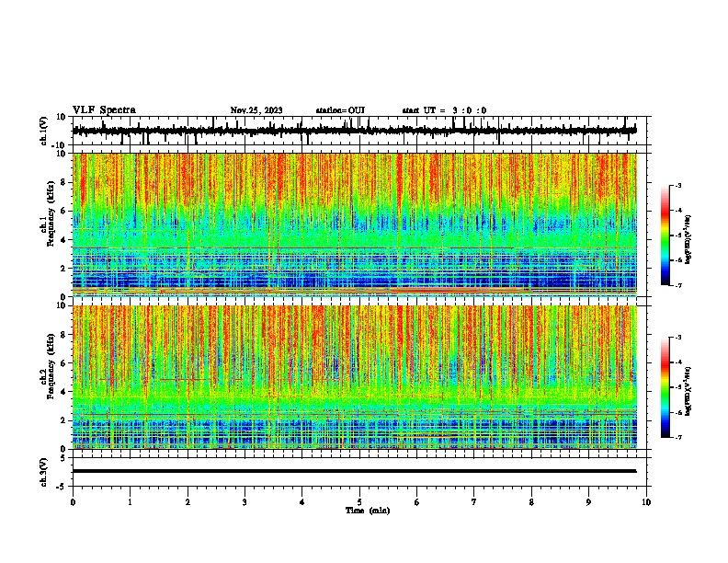Click the ch.2 spectrogram panel
This screenshot has width=728, height=563.
(355, 377)
